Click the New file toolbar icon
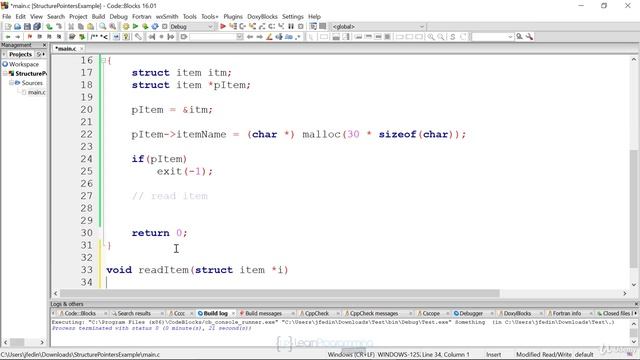 click(x=8, y=27)
